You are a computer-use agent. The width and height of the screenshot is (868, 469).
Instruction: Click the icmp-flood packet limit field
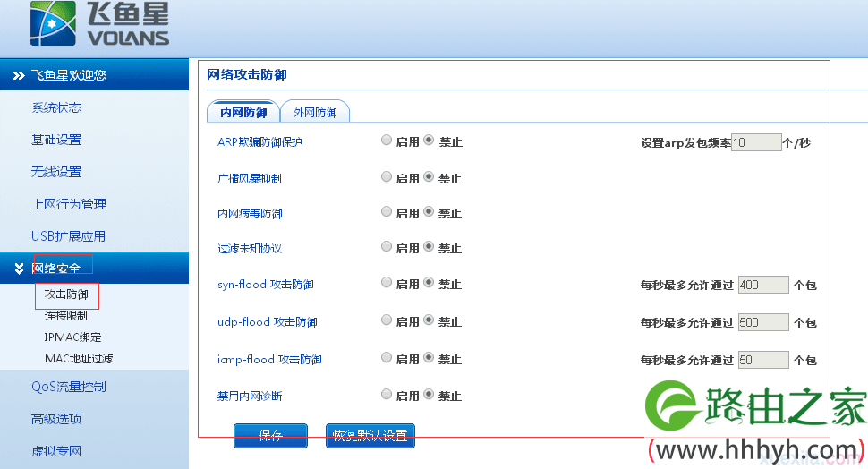(x=763, y=360)
